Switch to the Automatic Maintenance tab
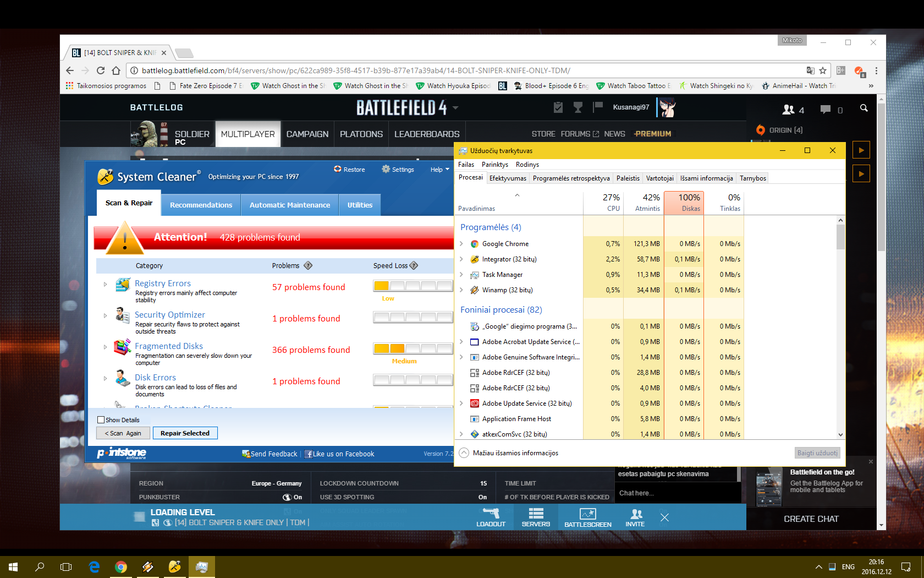The width and height of the screenshot is (924, 578). (290, 205)
